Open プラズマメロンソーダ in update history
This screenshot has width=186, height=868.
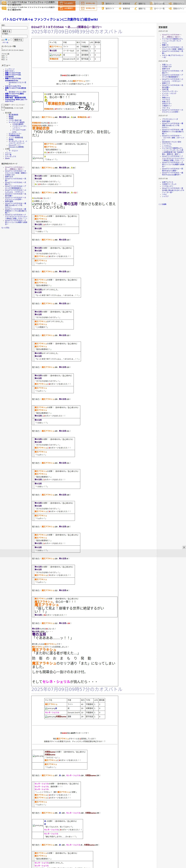170,119
